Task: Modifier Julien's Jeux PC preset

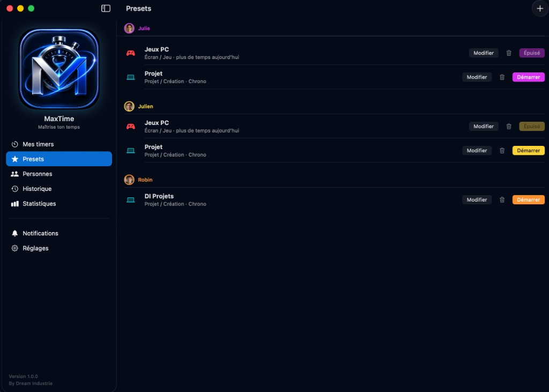Action: [484, 127]
